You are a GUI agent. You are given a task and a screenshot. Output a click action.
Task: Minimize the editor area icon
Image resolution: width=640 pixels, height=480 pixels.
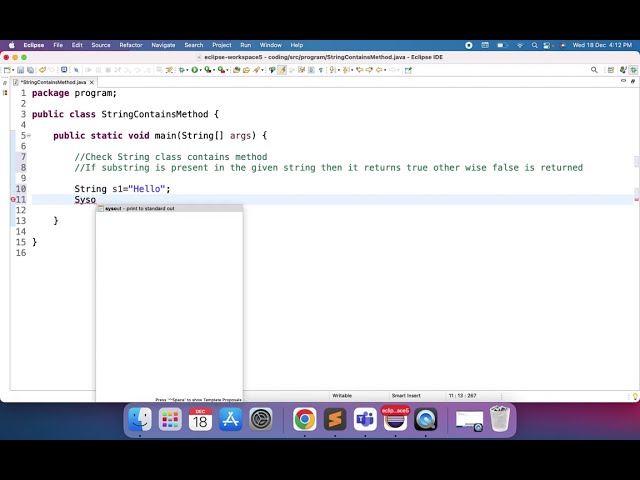[x=623, y=81]
